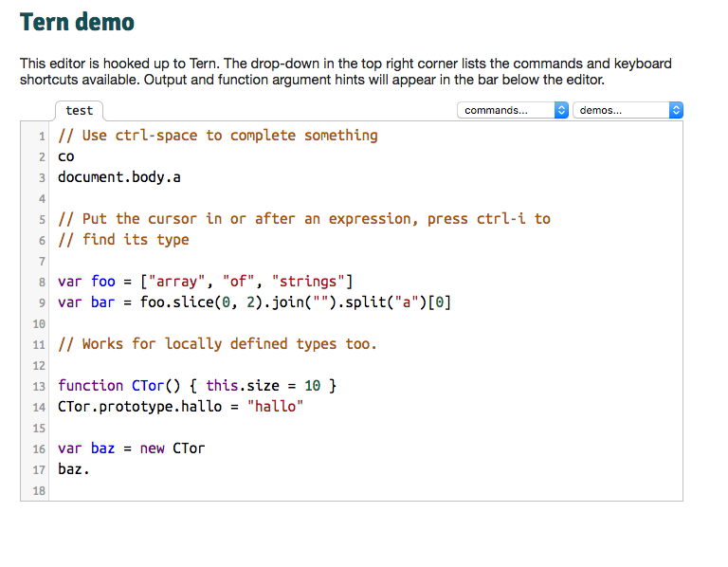
Task: Click the number 10 in this.size assignment
Action: point(314,386)
